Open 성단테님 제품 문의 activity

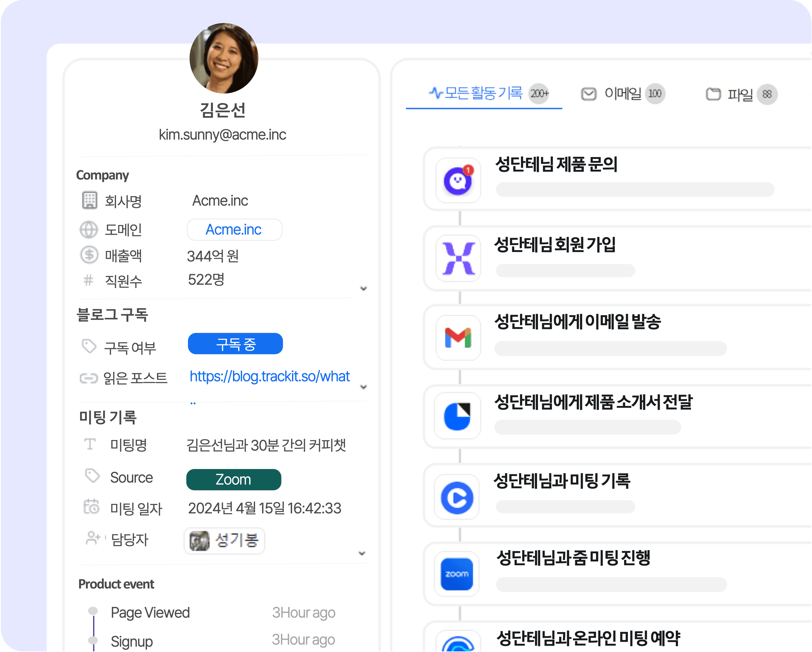(618, 179)
